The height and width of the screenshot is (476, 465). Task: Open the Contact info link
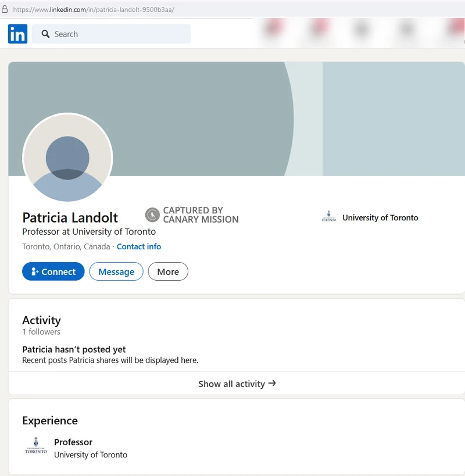pos(139,246)
